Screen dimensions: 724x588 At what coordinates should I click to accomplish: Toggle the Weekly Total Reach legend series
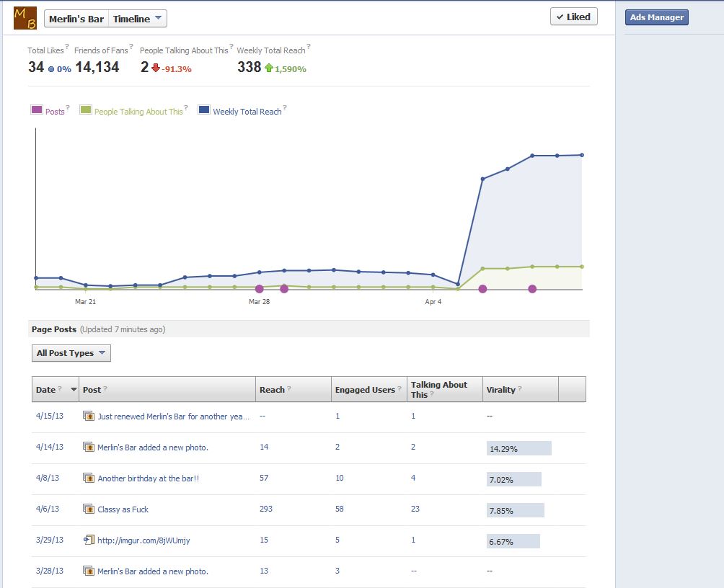click(x=204, y=110)
